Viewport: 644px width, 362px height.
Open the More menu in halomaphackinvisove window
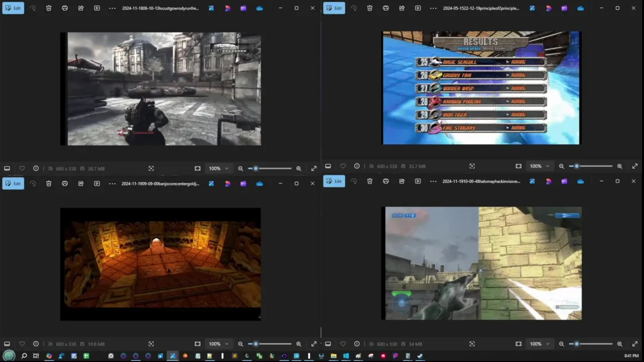click(433, 181)
